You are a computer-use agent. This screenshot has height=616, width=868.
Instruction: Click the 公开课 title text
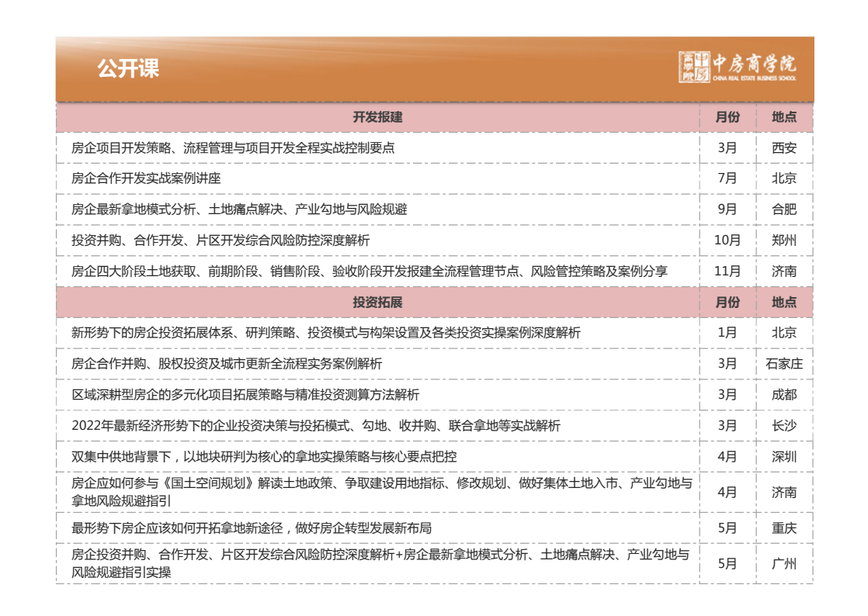[128, 68]
